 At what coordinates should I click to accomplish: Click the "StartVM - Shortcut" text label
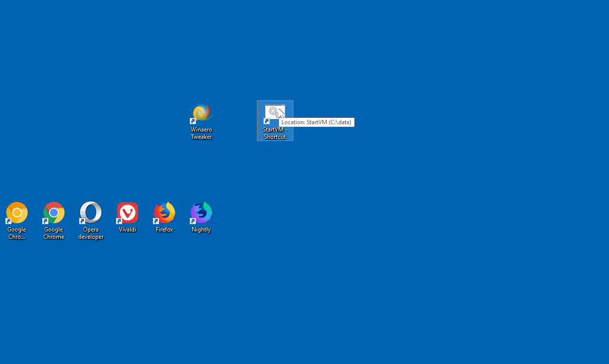tap(275, 133)
